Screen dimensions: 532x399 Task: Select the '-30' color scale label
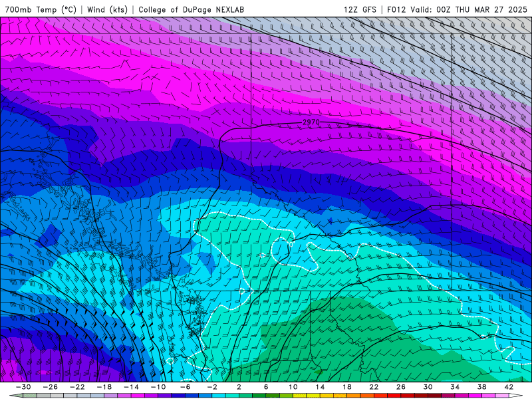point(23,387)
